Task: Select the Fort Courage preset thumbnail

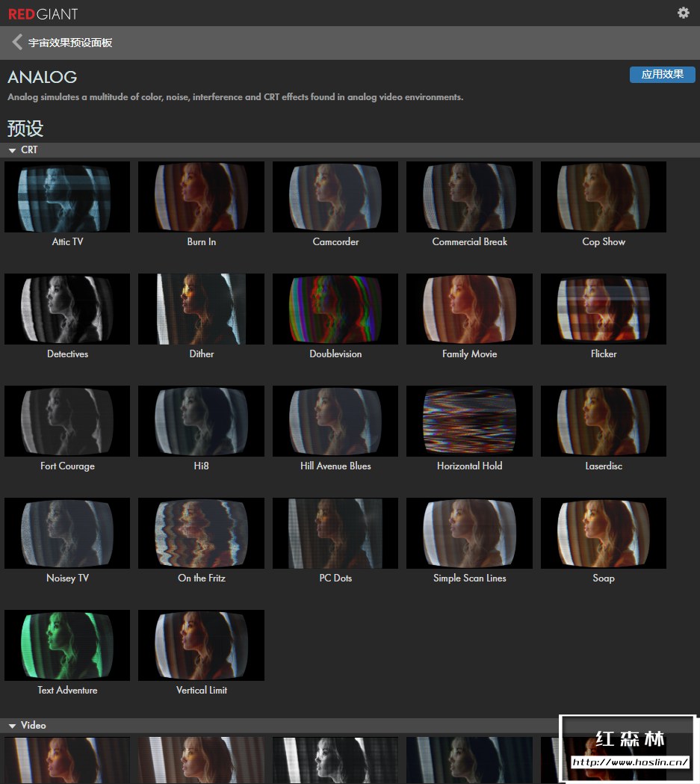Action: [67, 421]
